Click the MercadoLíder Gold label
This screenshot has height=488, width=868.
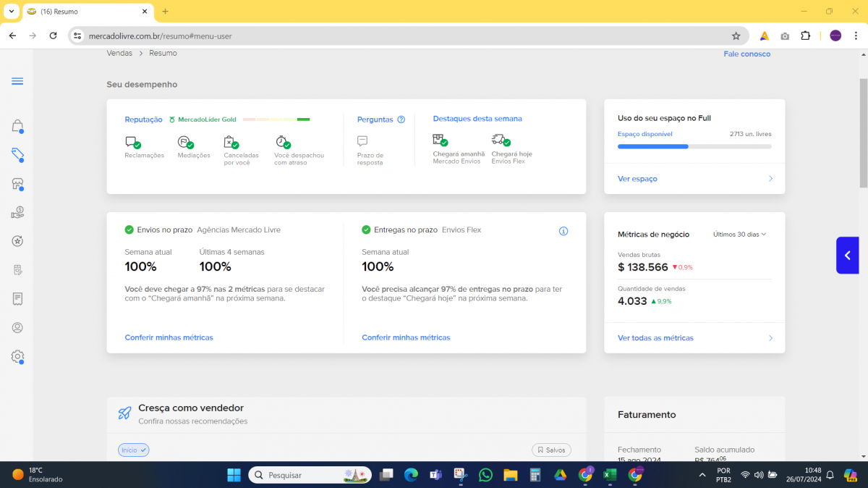click(x=207, y=119)
